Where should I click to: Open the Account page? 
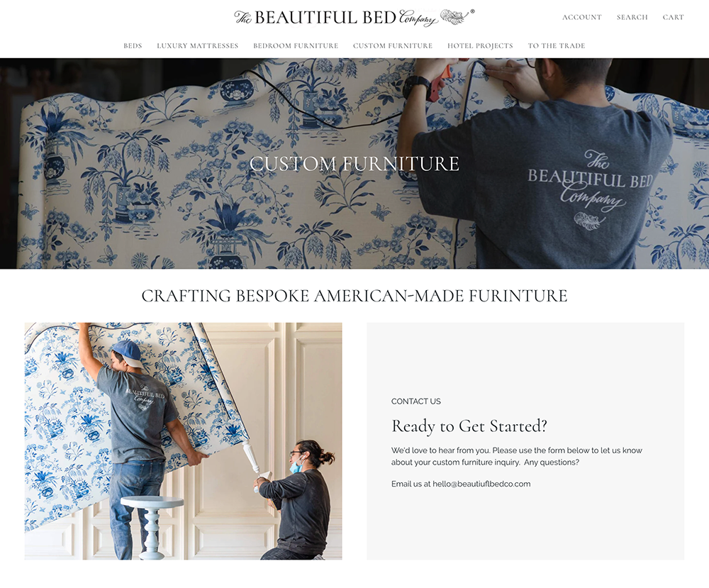(x=581, y=17)
